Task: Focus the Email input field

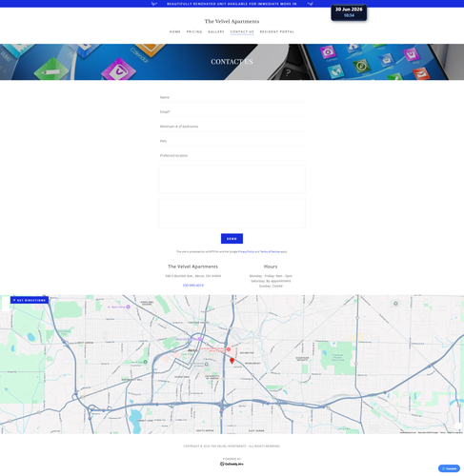Action: 232,112
